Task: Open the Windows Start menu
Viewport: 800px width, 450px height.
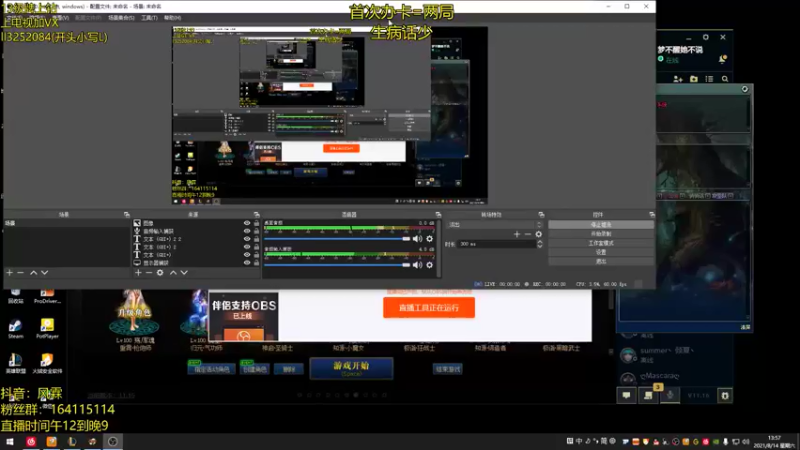Action: click(10, 441)
